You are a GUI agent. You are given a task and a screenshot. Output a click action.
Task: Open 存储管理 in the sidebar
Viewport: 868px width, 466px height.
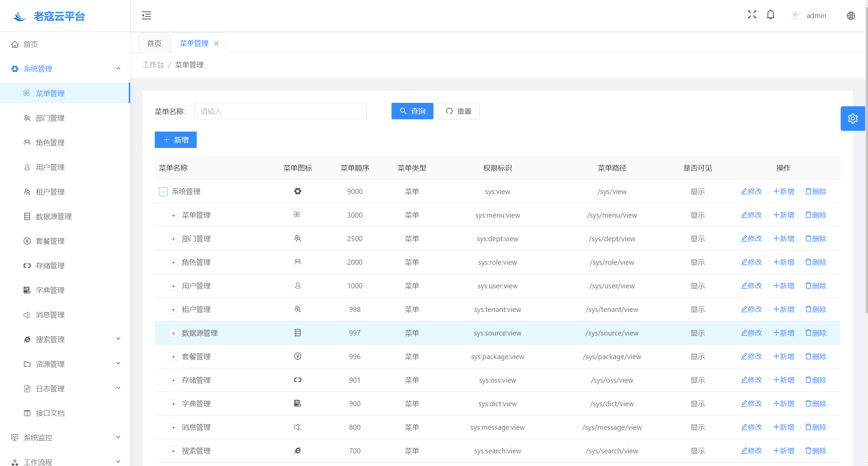pos(50,266)
